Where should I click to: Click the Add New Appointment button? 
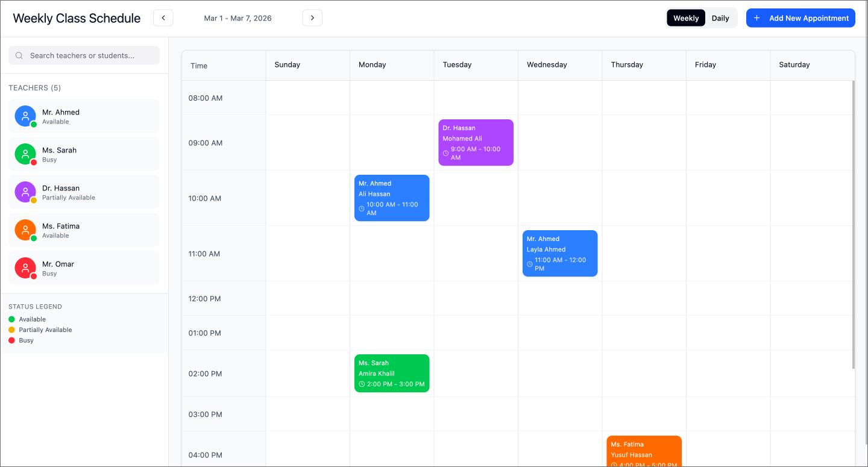(800, 18)
